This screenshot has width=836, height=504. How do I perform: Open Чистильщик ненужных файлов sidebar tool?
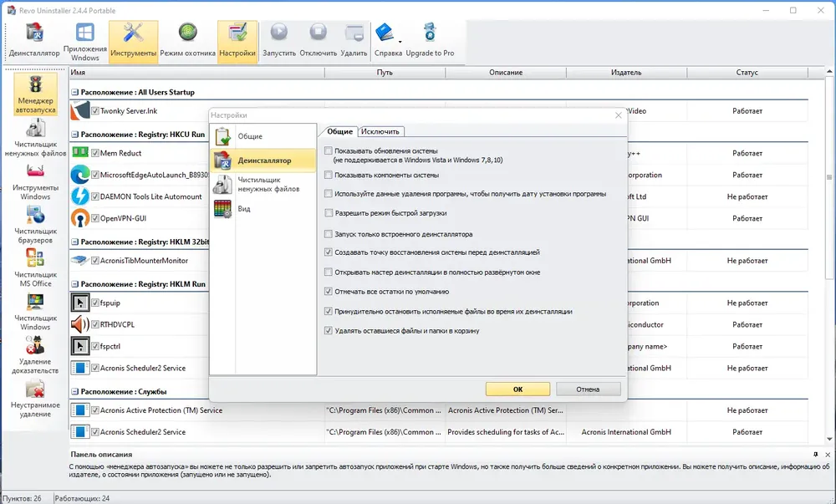pos(35,139)
